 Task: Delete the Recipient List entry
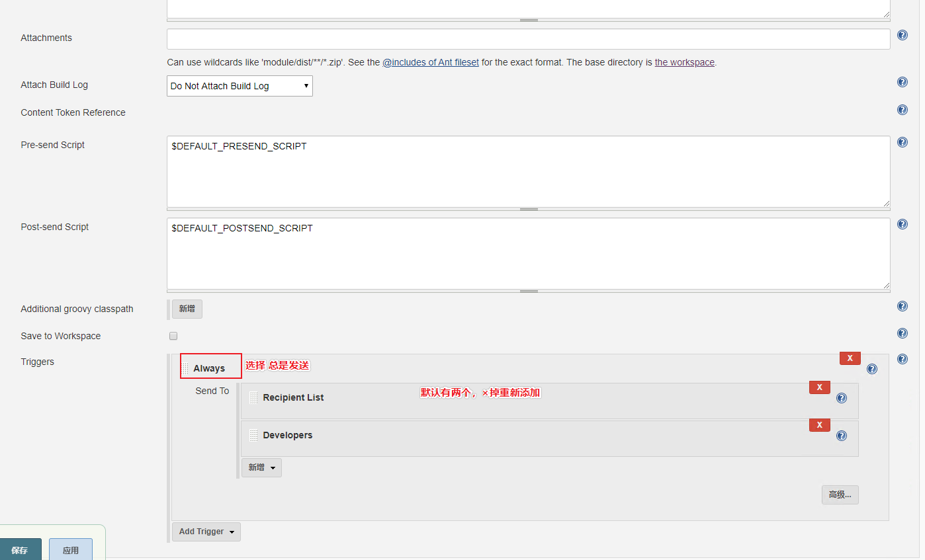tap(819, 387)
